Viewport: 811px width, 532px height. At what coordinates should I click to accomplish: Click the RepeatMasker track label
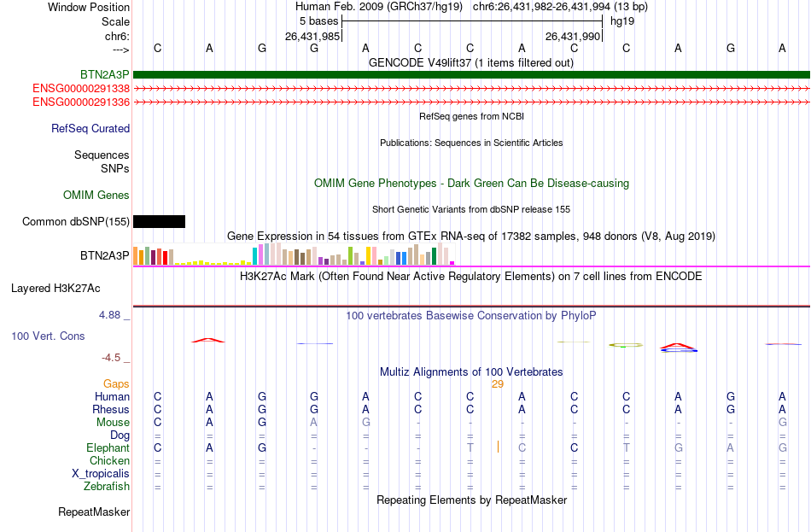94,512
